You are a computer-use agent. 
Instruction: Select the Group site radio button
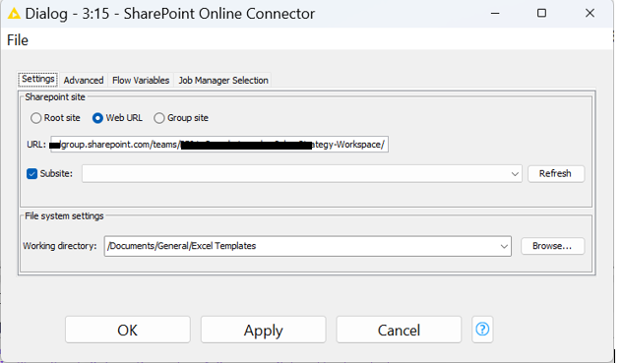tap(158, 118)
